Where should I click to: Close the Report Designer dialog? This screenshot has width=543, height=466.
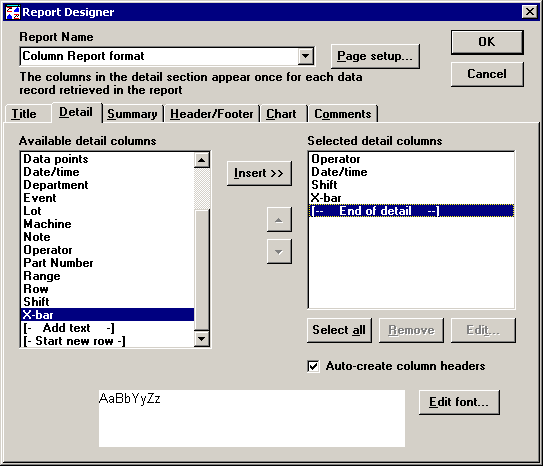[529, 12]
